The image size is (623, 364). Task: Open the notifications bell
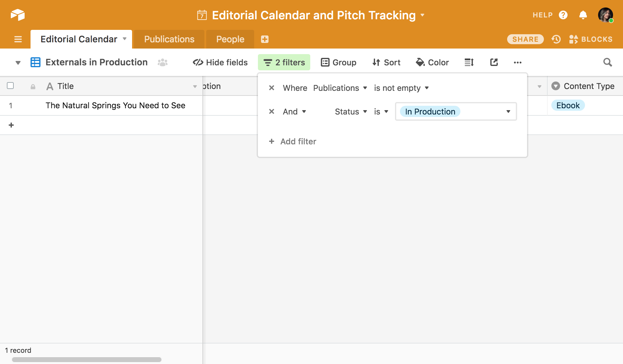583,15
